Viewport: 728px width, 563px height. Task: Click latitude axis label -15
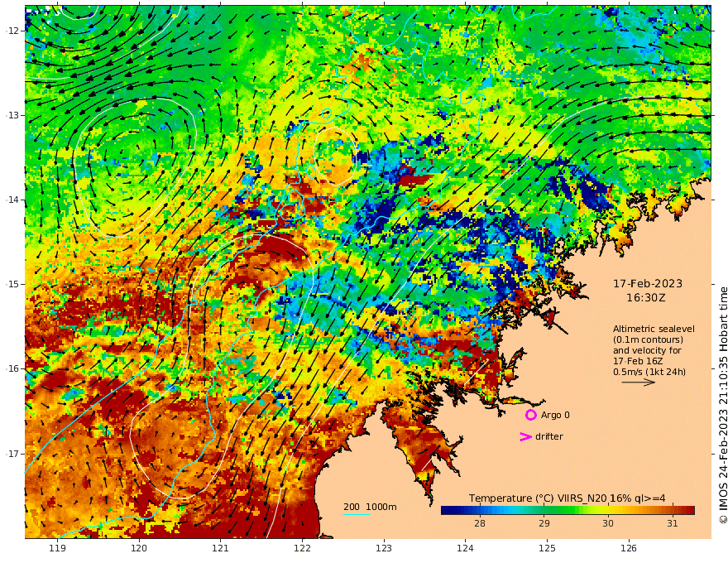pyautogui.click(x=12, y=284)
